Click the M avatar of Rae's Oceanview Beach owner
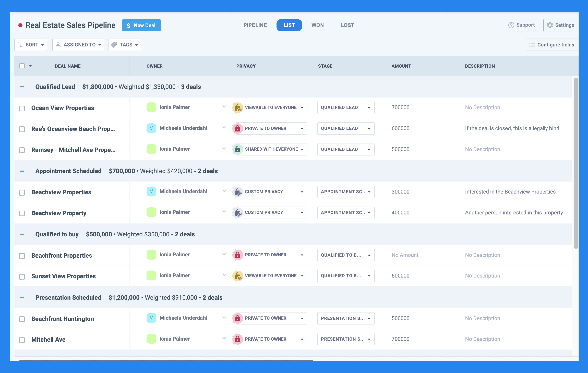 pos(151,128)
